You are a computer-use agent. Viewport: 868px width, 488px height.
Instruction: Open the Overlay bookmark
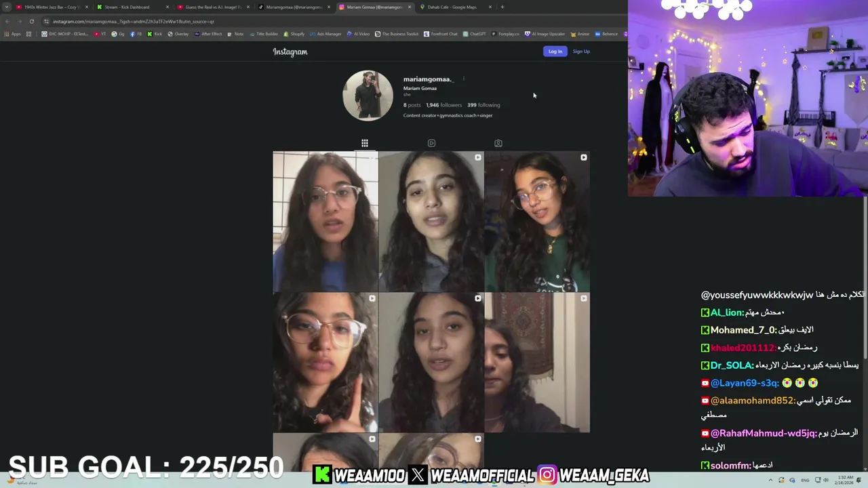[x=178, y=34]
